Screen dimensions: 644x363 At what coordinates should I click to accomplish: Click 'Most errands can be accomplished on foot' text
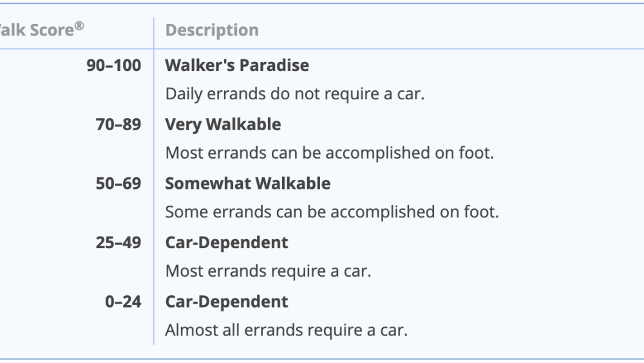330,153
